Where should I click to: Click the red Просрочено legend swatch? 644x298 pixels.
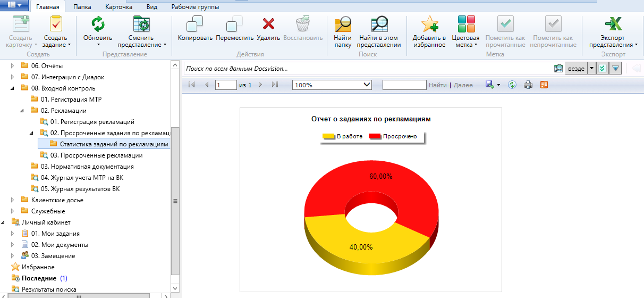point(375,137)
